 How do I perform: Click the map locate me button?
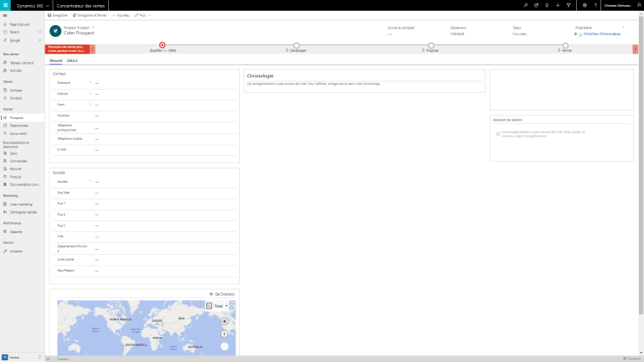pos(225,322)
